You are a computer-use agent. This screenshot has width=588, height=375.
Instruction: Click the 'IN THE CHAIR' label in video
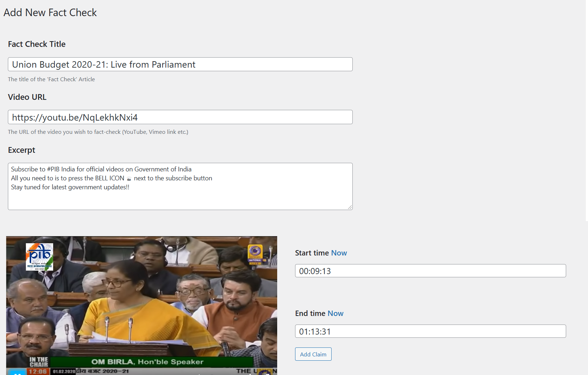point(39,362)
